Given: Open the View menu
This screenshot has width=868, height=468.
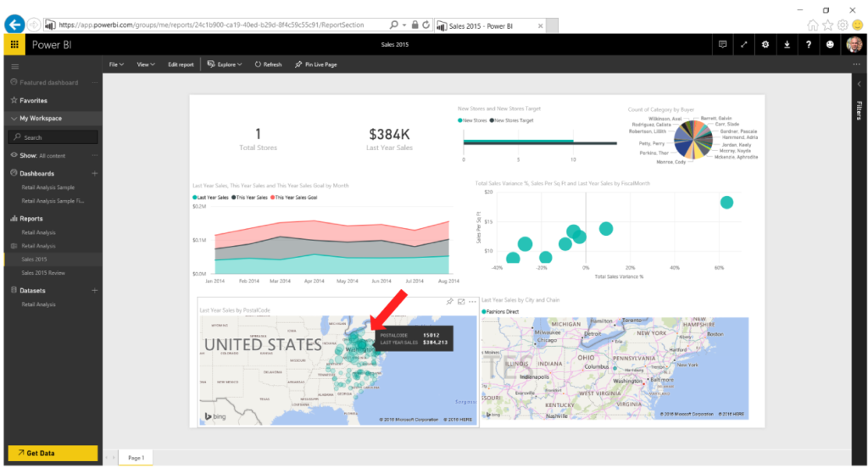Looking at the screenshot, I should click(x=146, y=64).
